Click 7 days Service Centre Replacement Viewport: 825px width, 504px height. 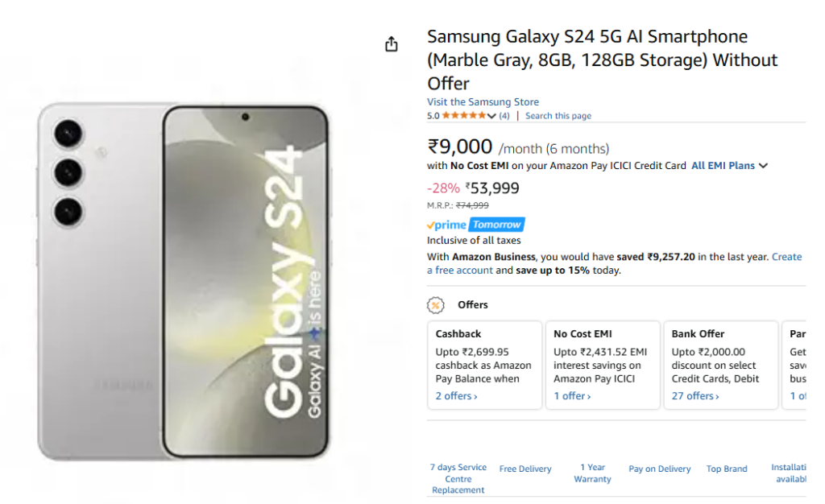[x=458, y=478]
